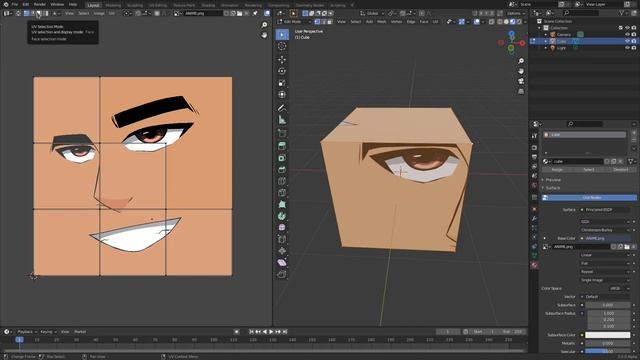Screen dimensions: 640x360
Task: Open the sRGB color space dropdown
Action: (x=619, y=289)
